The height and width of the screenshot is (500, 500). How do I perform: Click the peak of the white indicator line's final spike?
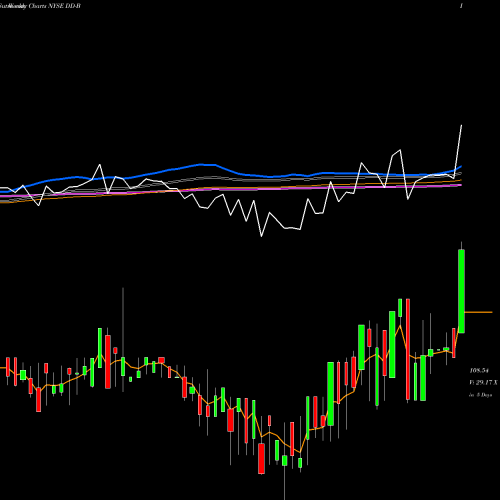point(461,126)
